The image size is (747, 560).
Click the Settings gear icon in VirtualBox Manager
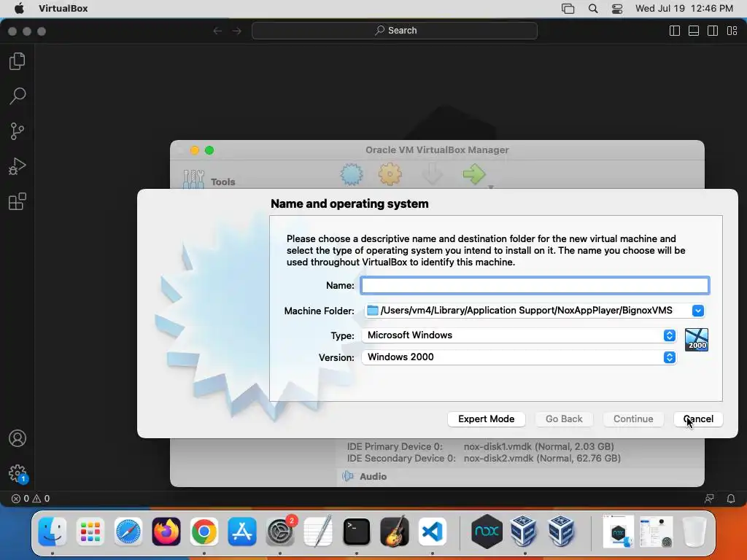coord(390,174)
